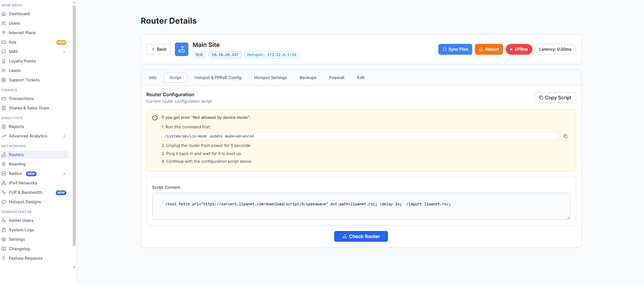Click the IPv4 Networks icon
The height and width of the screenshot is (285, 644).
[x=4, y=183]
